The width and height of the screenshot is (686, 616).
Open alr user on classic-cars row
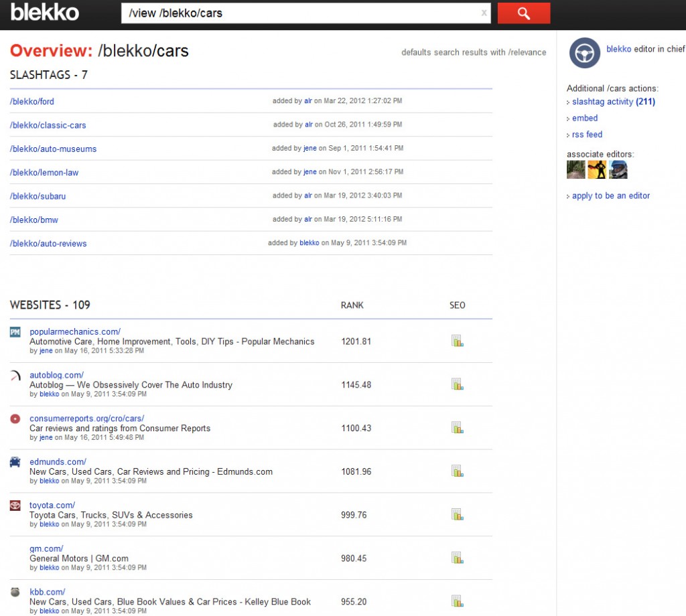(309, 124)
